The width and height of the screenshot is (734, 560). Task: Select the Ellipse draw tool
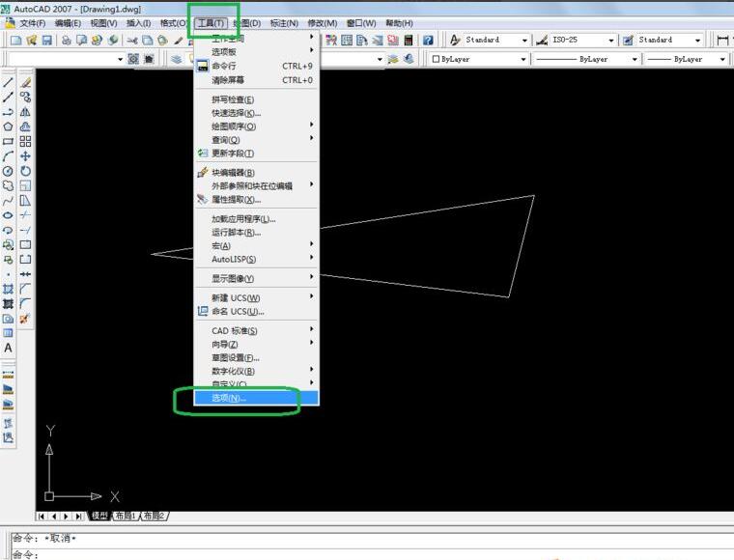pyautogui.click(x=8, y=215)
